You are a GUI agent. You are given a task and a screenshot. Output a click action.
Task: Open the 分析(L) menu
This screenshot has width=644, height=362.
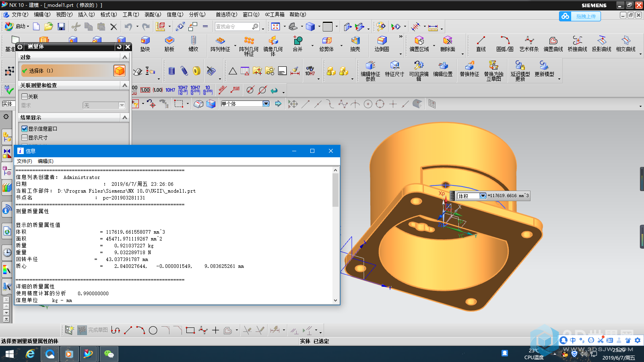coord(197,14)
